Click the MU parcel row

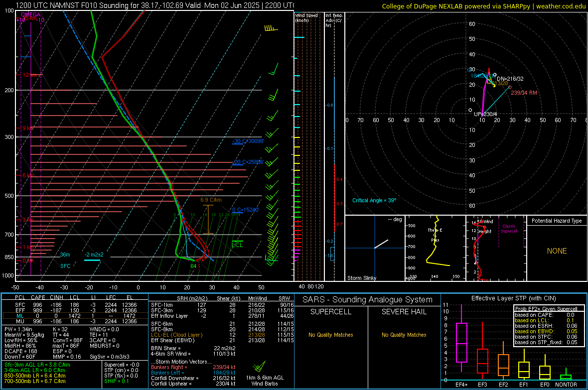[75, 321]
